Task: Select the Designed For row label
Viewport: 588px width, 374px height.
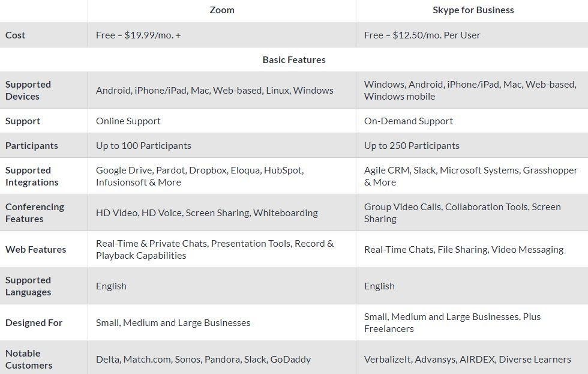Action: click(34, 323)
